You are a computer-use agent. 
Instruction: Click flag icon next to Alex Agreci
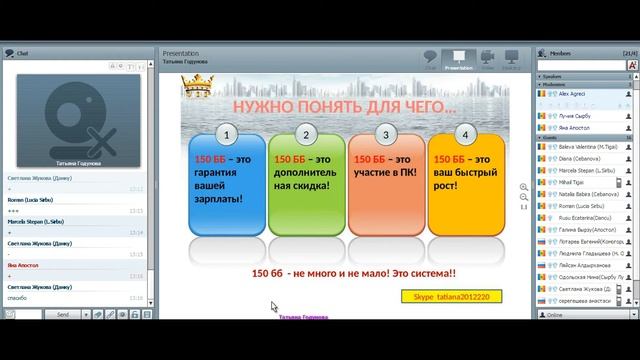(x=542, y=94)
